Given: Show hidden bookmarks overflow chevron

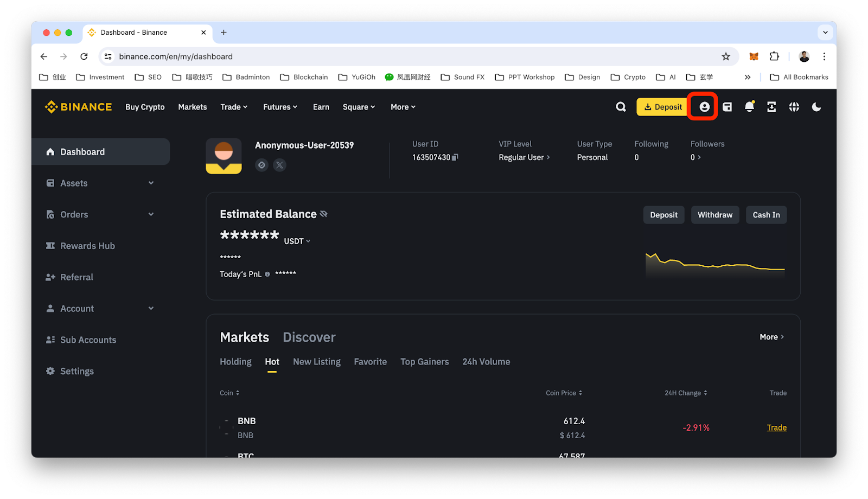Looking at the screenshot, I should 748,77.
